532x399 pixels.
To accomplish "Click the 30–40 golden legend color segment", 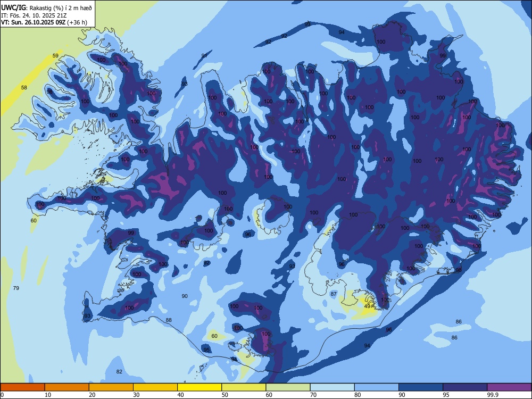I will pos(155,387).
